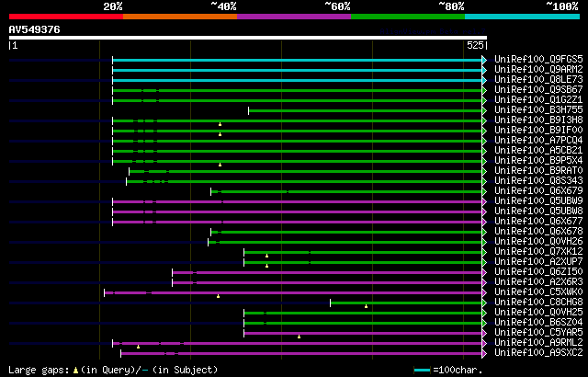Click the 525 end position label

pos(475,45)
